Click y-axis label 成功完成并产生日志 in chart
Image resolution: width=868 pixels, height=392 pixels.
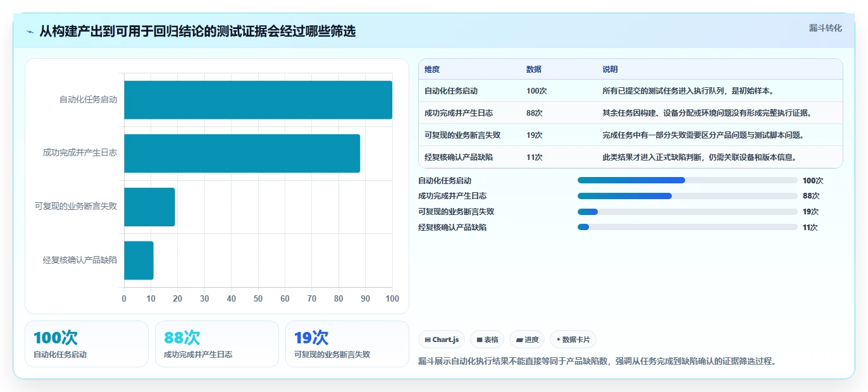80,153
